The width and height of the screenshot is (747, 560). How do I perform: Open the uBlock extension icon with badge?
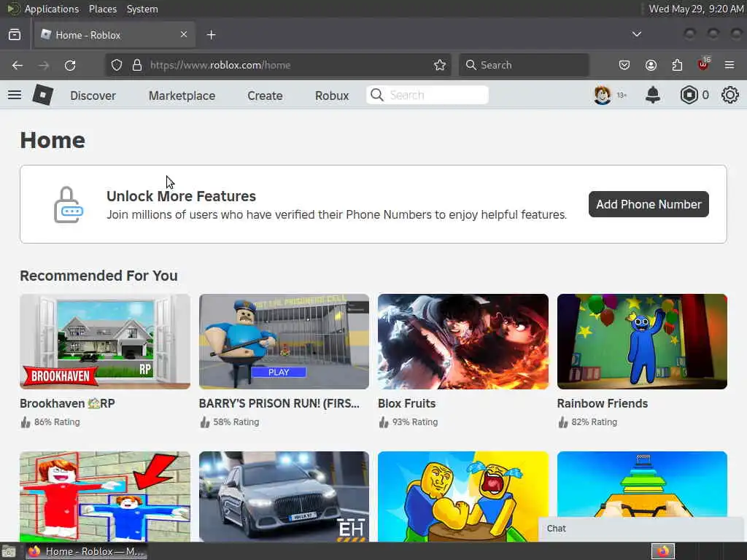point(703,64)
